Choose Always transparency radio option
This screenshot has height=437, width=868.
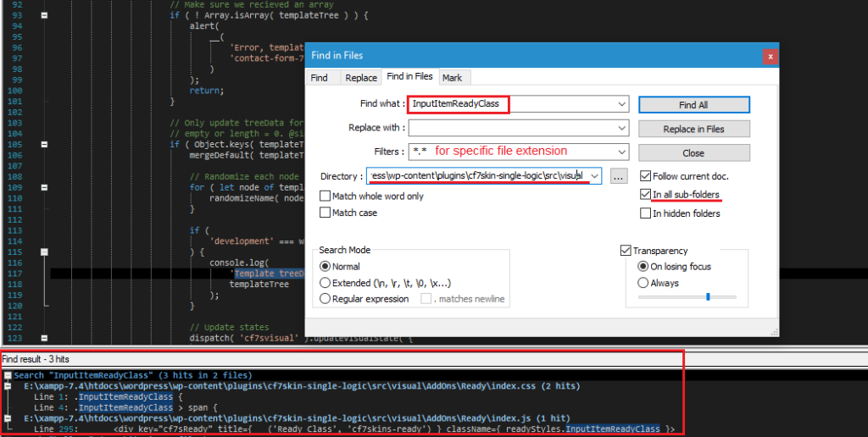coord(643,283)
